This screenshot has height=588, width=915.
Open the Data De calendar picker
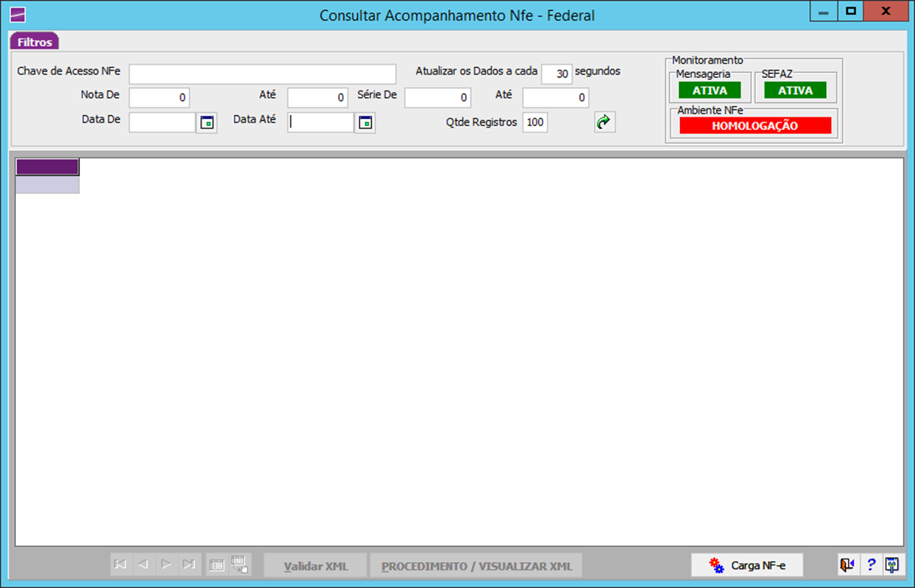click(x=207, y=123)
